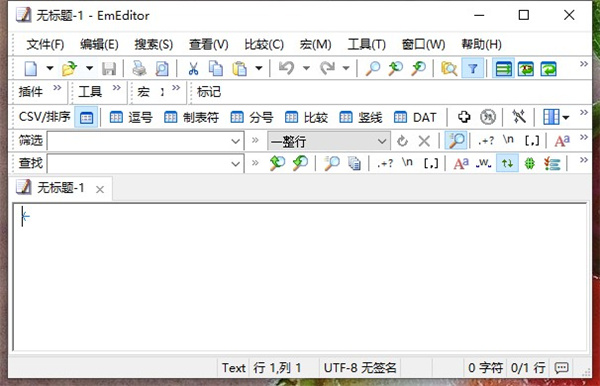This screenshot has width=600, height=386.
Task: Expand main toolbar overflow chevron
Action: tap(584, 64)
